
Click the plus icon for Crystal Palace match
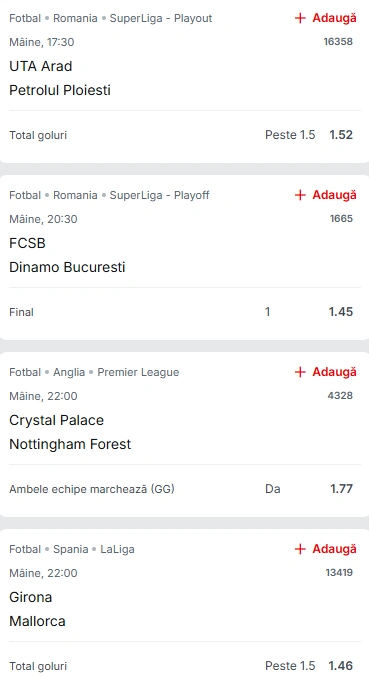pos(300,372)
